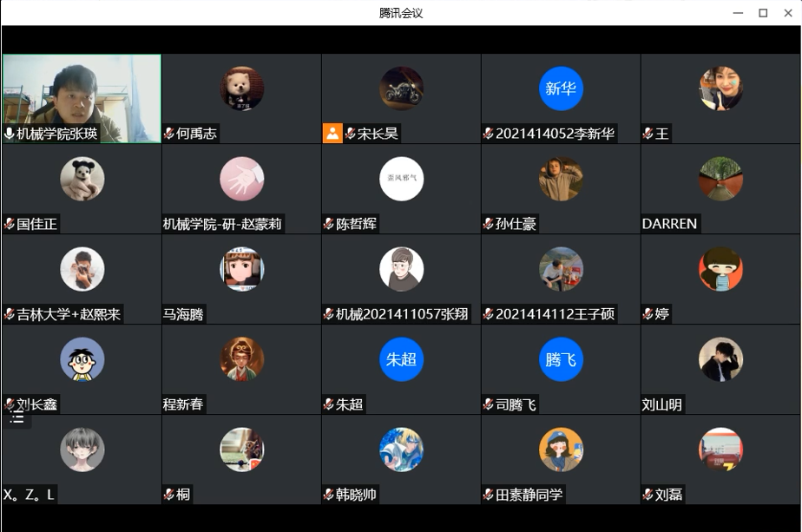Click the 程新春 participant name label

pos(183,404)
